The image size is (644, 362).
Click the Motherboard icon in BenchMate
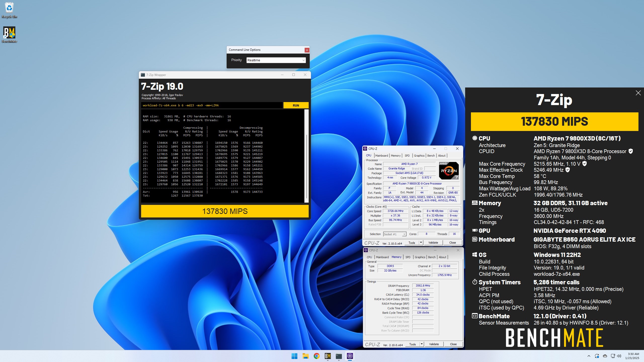(x=474, y=239)
